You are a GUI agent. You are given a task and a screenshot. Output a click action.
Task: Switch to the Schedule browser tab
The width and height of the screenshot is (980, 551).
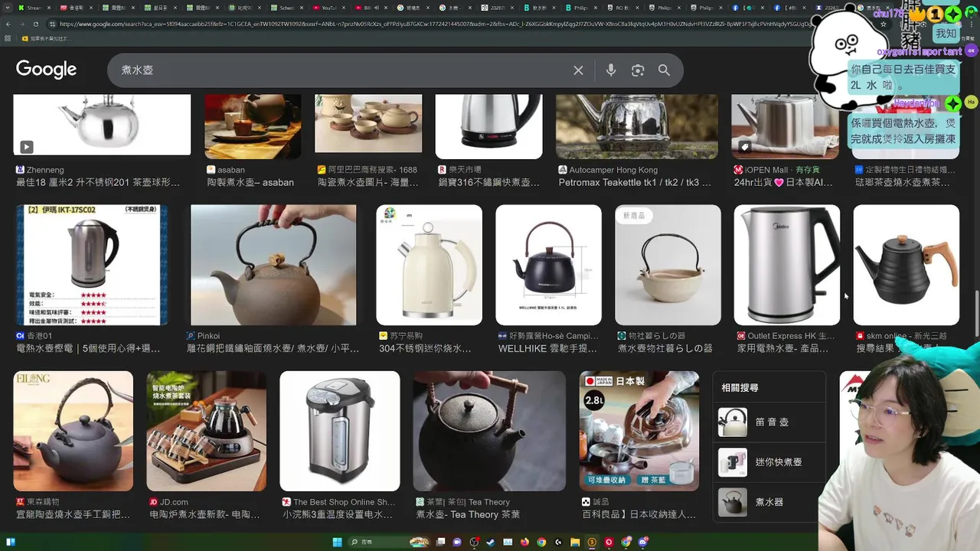[288, 8]
